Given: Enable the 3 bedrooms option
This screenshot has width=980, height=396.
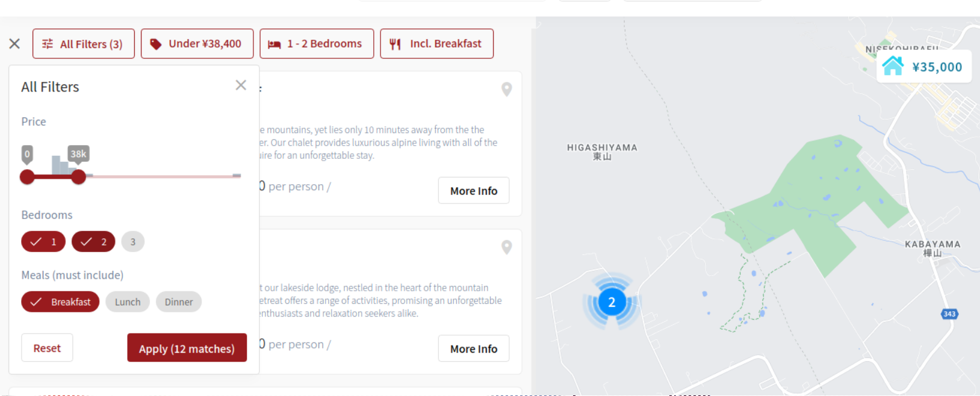Looking at the screenshot, I should [x=133, y=242].
